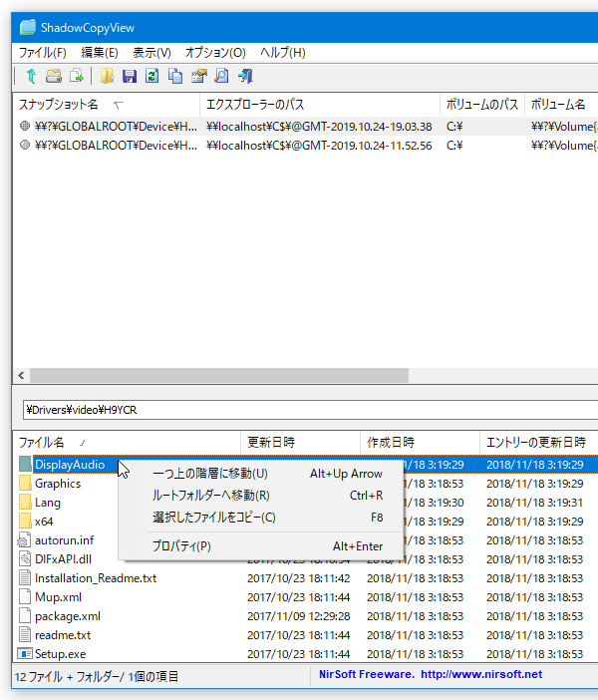Click the Installation_Readme.txt document icon
The image size is (598, 700).
(25, 577)
